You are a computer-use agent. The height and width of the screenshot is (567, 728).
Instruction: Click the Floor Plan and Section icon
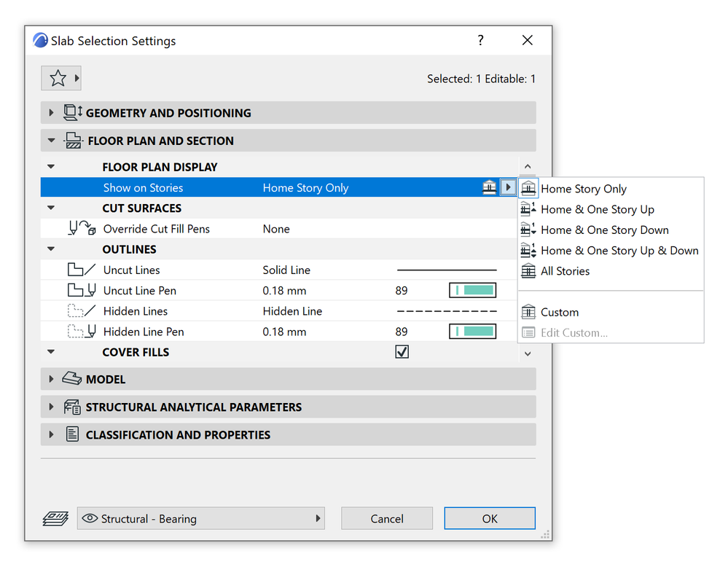73,141
